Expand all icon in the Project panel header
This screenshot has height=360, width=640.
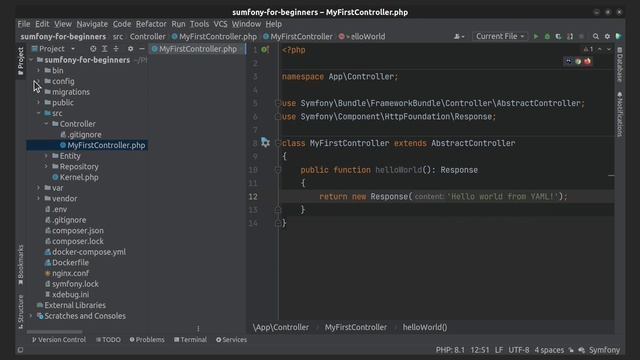(x=104, y=49)
